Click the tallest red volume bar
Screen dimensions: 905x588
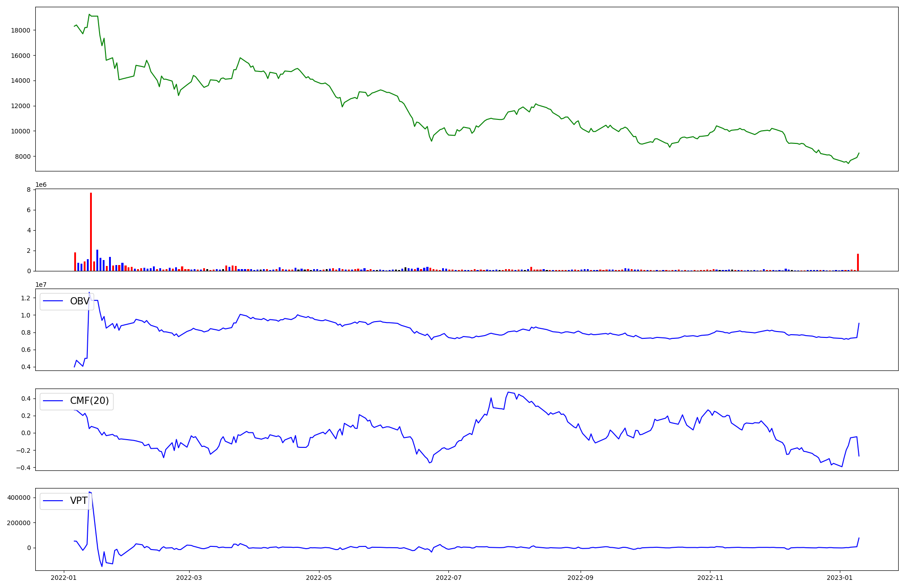[x=91, y=232]
